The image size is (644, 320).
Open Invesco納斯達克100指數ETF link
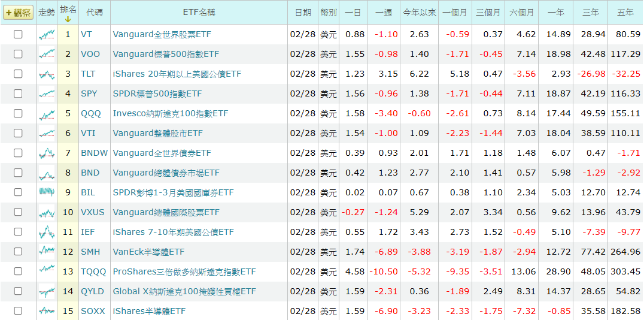pyautogui.click(x=171, y=113)
